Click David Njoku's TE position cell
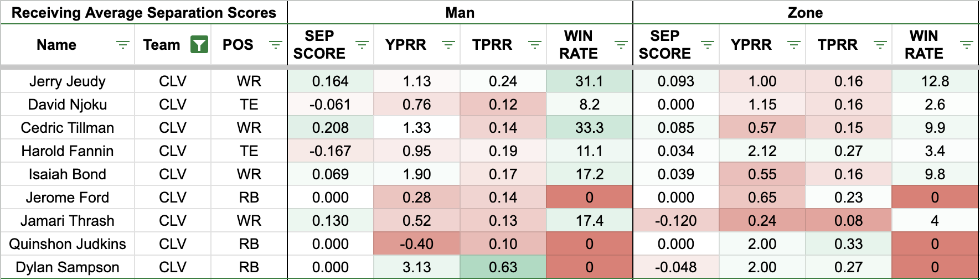This screenshot has height=280, width=980. [249, 105]
